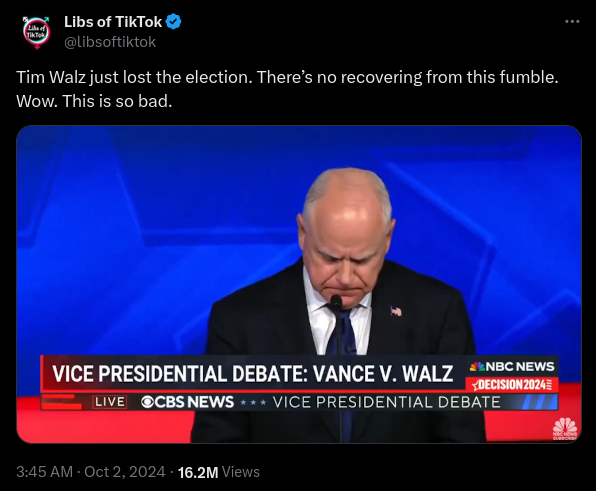Image resolution: width=596 pixels, height=491 pixels.
Task: Click the Vance v. Walz headline banner
Action: pyautogui.click(x=253, y=373)
